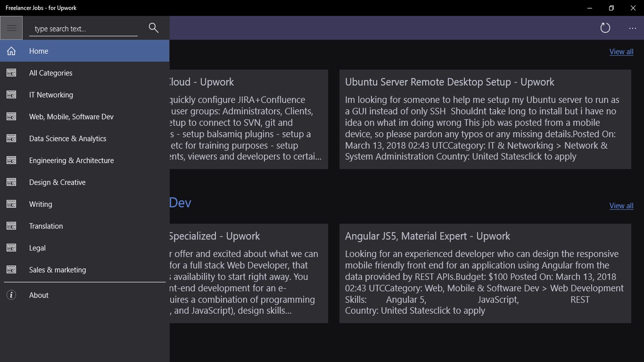Collapse the hamburger navigation menu
The height and width of the screenshot is (362, 644).
[x=11, y=28]
